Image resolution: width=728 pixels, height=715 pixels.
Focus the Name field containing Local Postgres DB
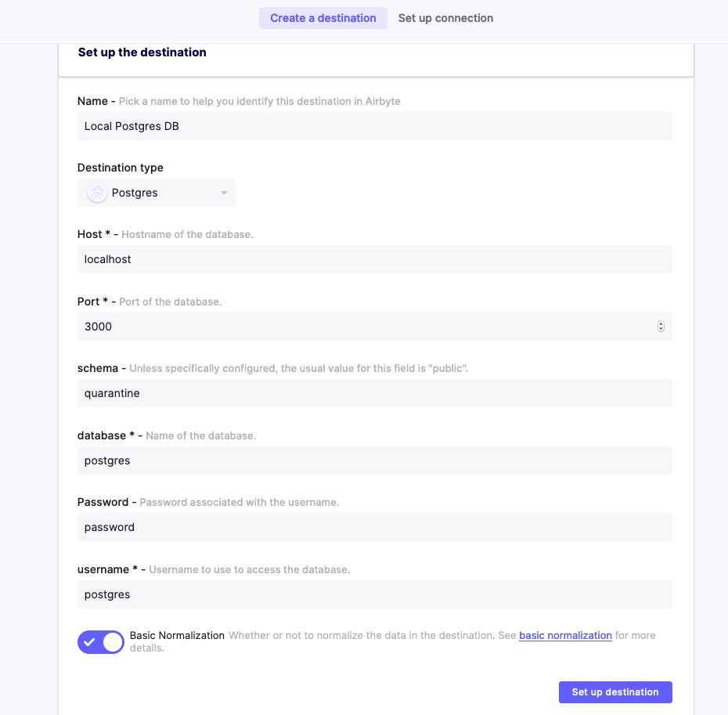point(374,126)
